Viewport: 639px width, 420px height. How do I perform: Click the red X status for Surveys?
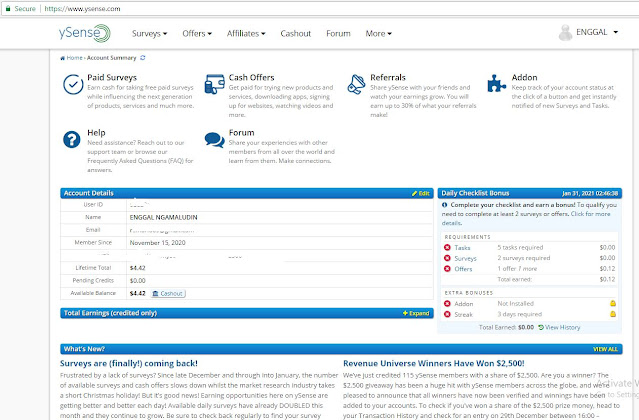point(447,258)
